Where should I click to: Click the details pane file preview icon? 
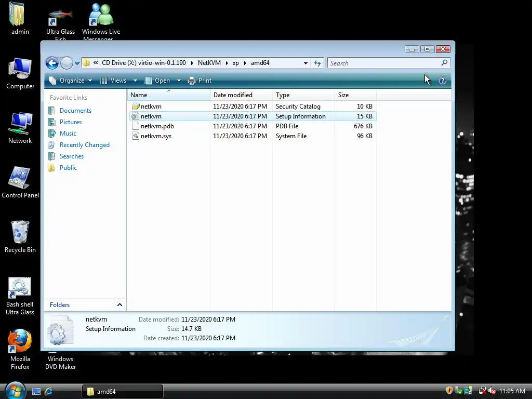click(x=60, y=330)
